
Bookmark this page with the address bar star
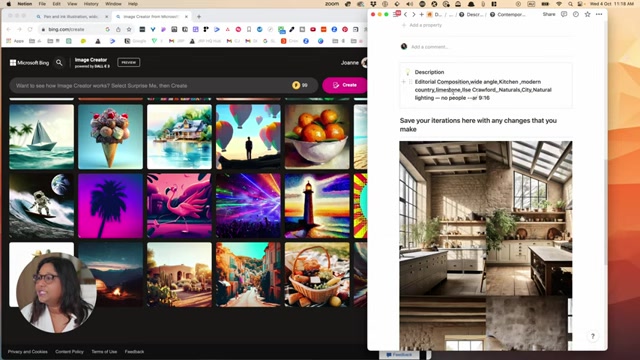[x=129, y=29]
